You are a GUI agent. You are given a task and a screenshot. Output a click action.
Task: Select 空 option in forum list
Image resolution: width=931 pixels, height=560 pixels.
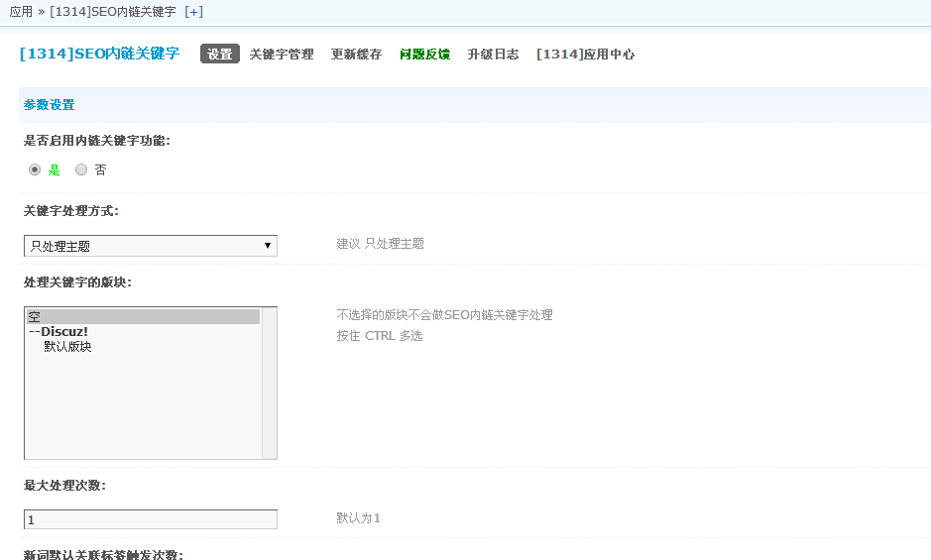pos(143,316)
